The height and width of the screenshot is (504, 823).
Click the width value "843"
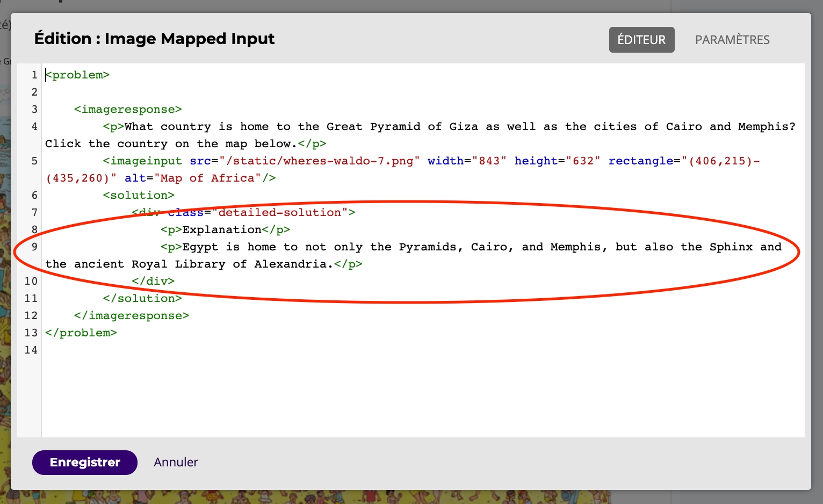(489, 161)
